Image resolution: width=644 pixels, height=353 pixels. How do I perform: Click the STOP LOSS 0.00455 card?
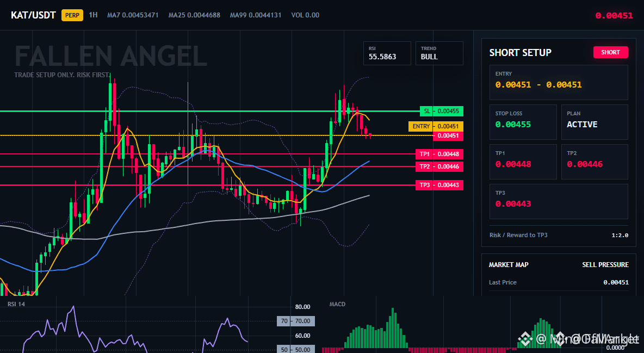523,122
